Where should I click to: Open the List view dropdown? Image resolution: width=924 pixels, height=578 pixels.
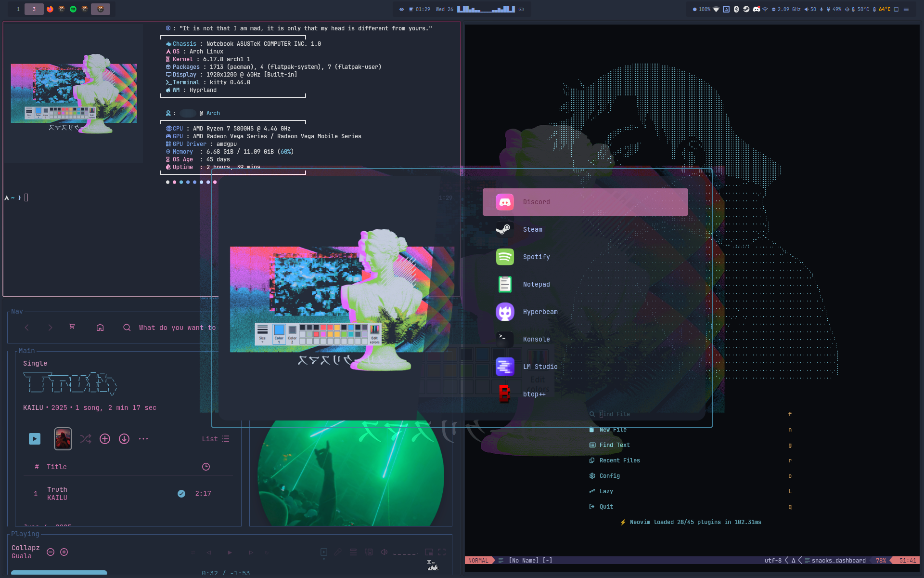[216, 439]
